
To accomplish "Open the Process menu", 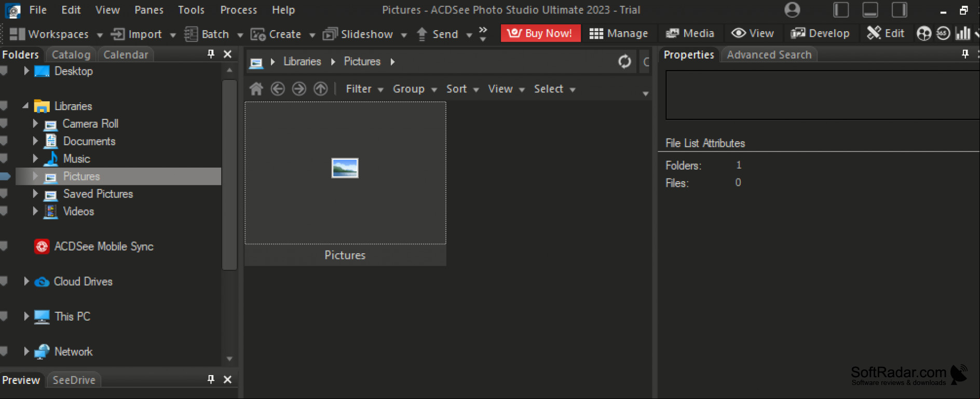I will coord(238,10).
